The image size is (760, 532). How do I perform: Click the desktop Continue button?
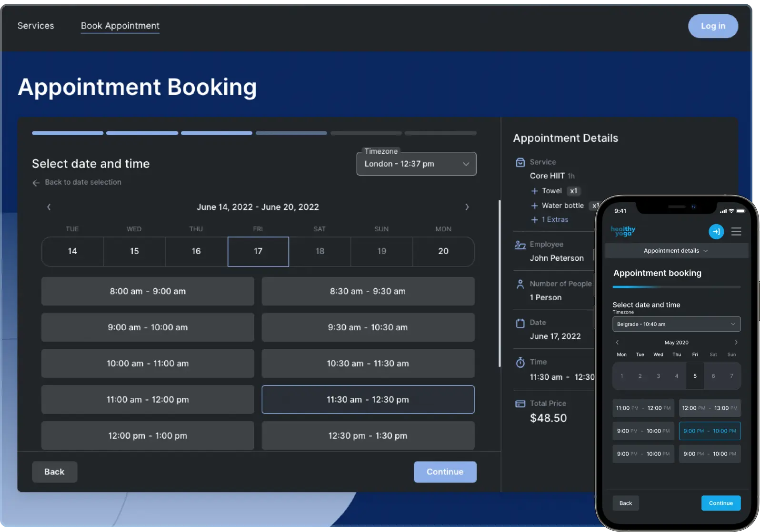pos(444,472)
